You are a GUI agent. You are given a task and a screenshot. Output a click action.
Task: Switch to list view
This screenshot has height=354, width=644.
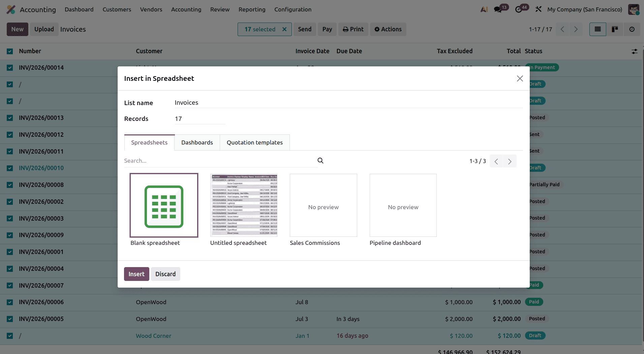[x=598, y=29]
